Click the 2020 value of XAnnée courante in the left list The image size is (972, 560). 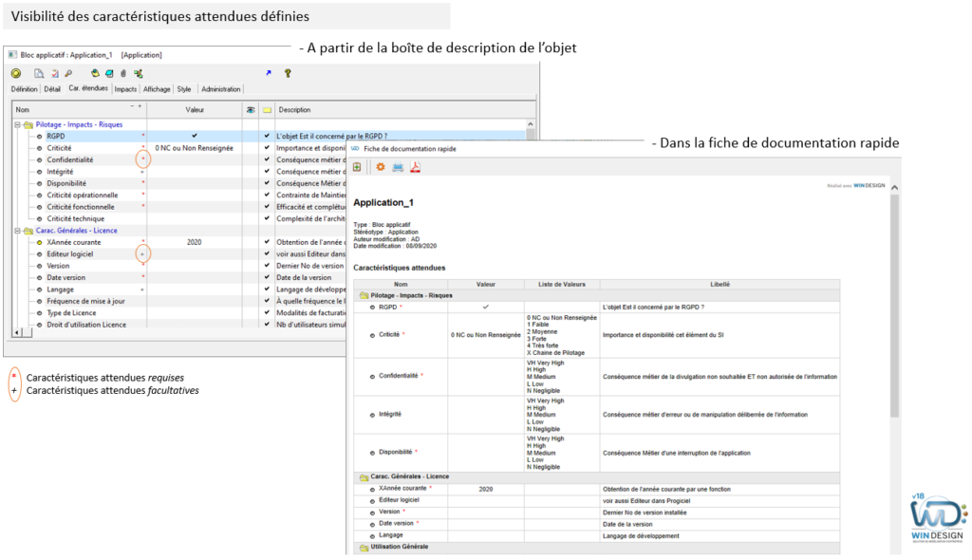tap(194, 242)
